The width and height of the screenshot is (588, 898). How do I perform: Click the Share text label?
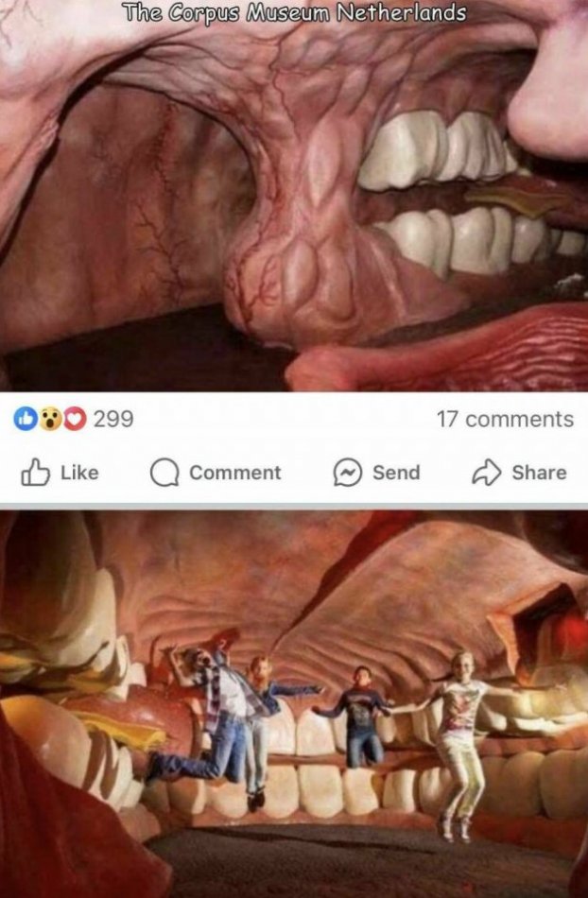539,473
